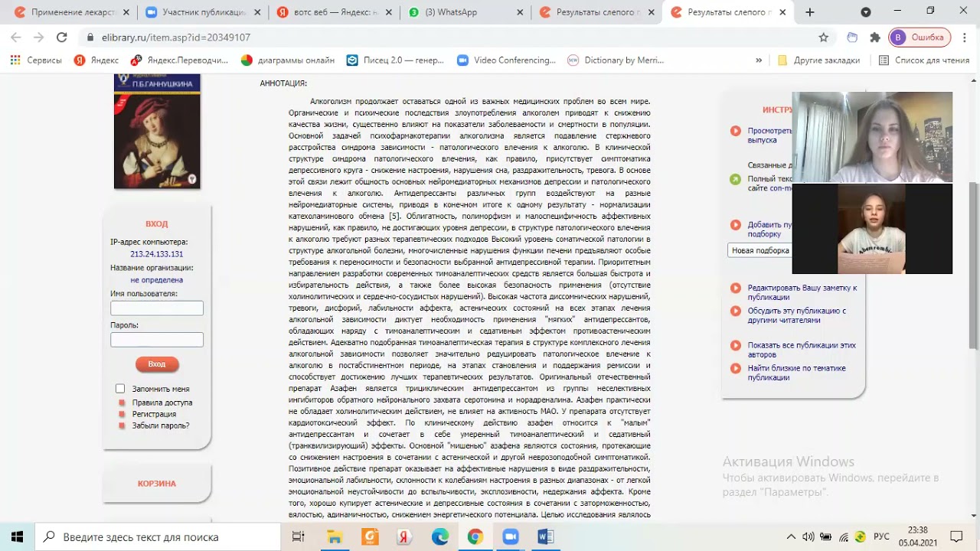
Task: Go back to previous page
Action: (x=17, y=37)
